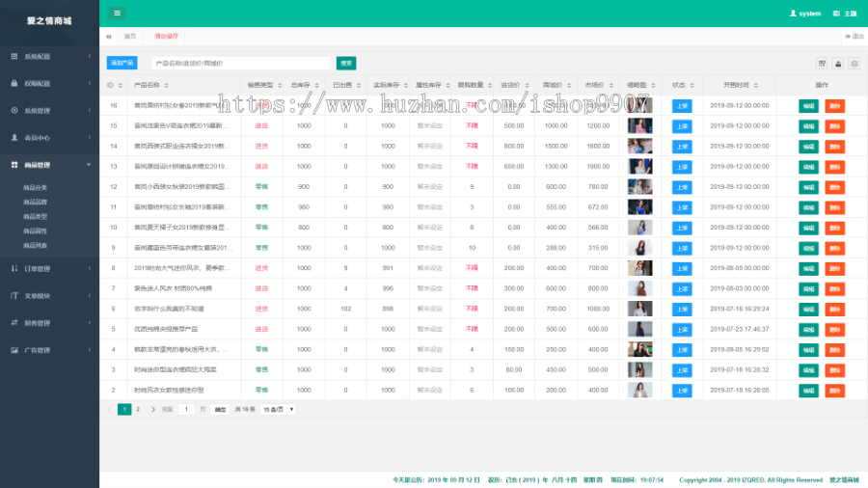Expand 订单管理 menu in sidebar
868x488 pixels.
[x=49, y=268]
